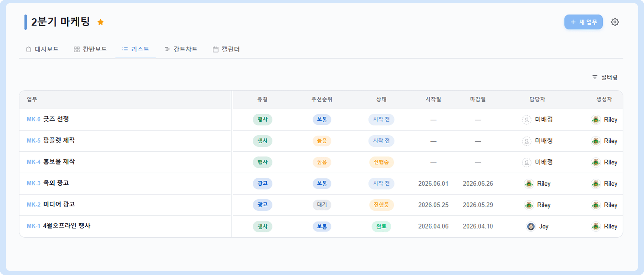Click the orange favorite star icon

click(101, 22)
